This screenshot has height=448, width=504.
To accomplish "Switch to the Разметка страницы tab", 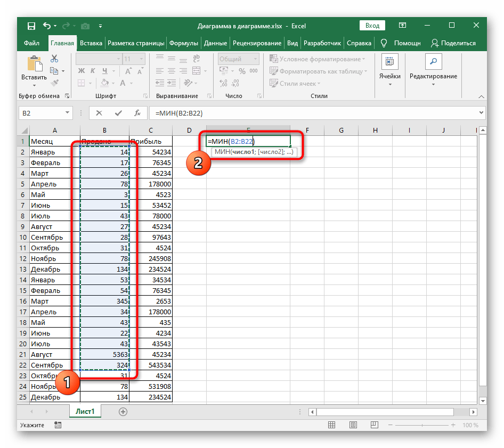I will [136, 43].
